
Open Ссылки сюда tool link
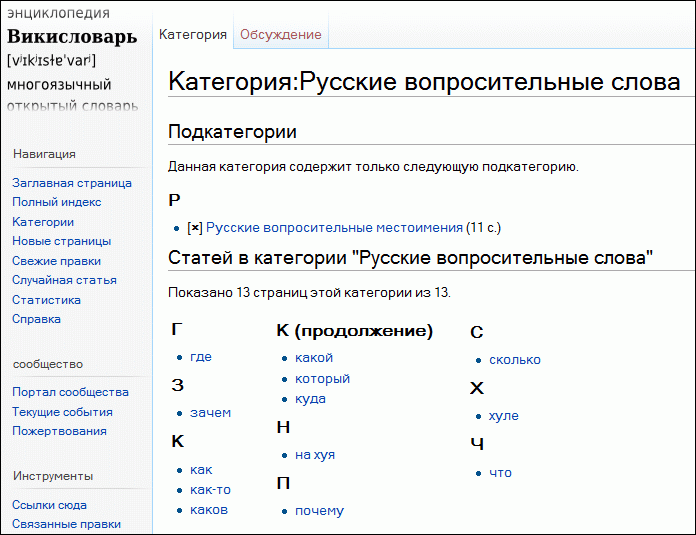(x=49, y=505)
